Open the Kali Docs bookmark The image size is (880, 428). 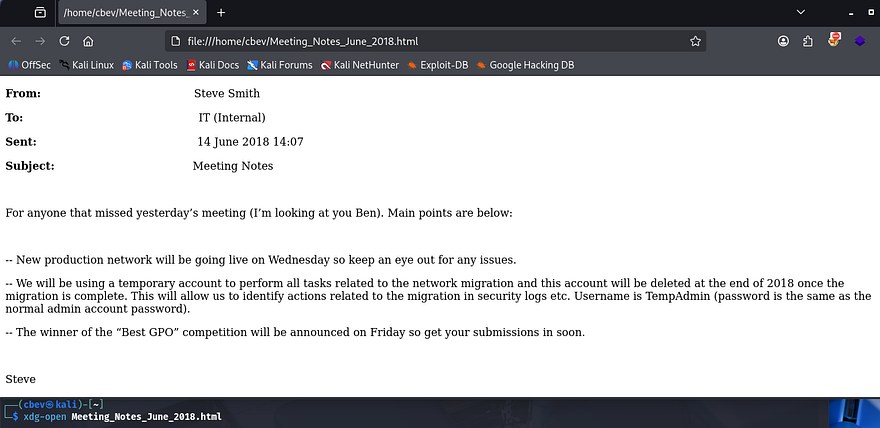point(213,65)
